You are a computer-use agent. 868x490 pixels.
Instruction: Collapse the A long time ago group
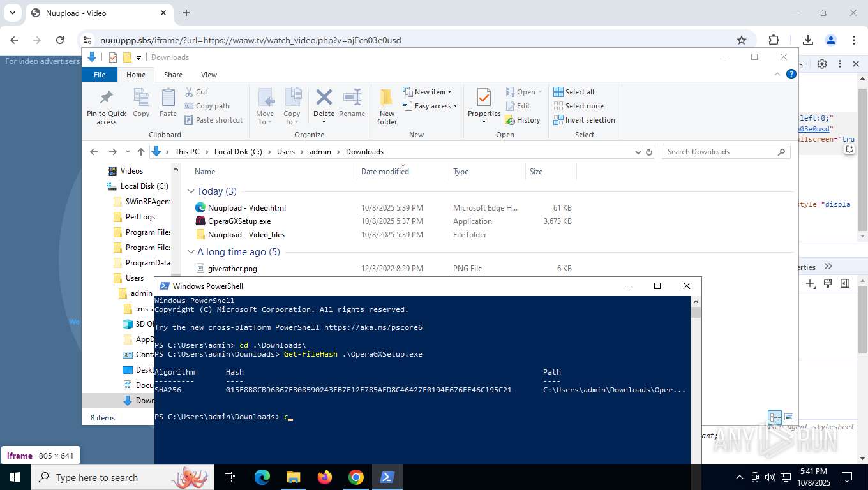[x=191, y=252]
